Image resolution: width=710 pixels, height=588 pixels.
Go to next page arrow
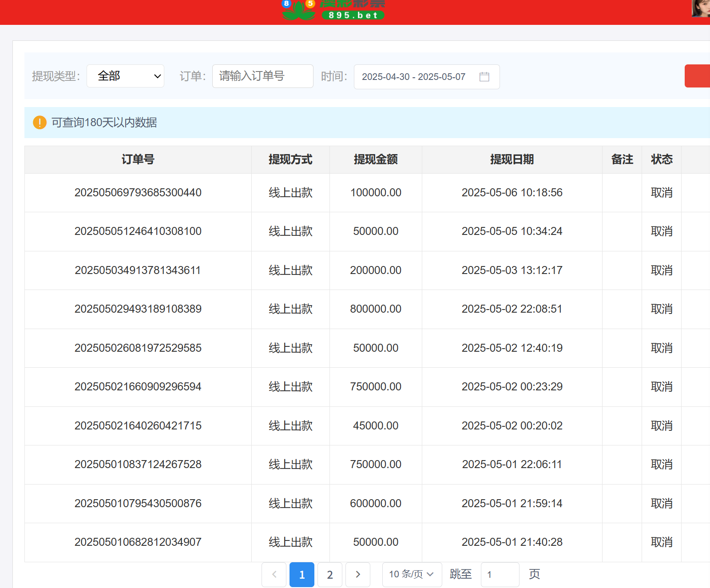point(357,574)
